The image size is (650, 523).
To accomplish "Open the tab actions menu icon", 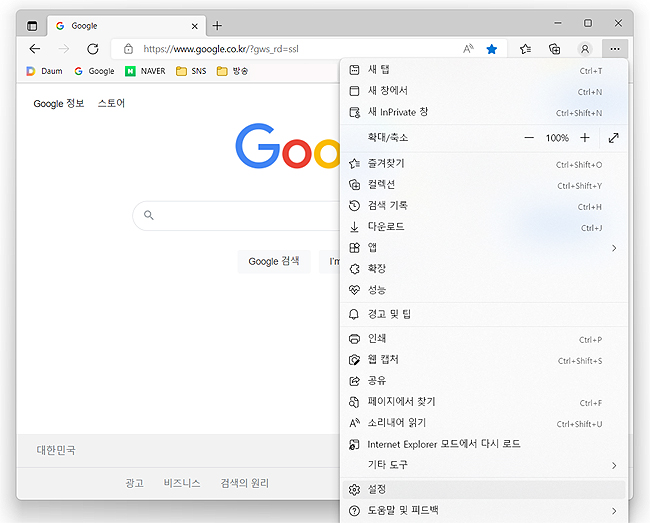I will [32, 26].
